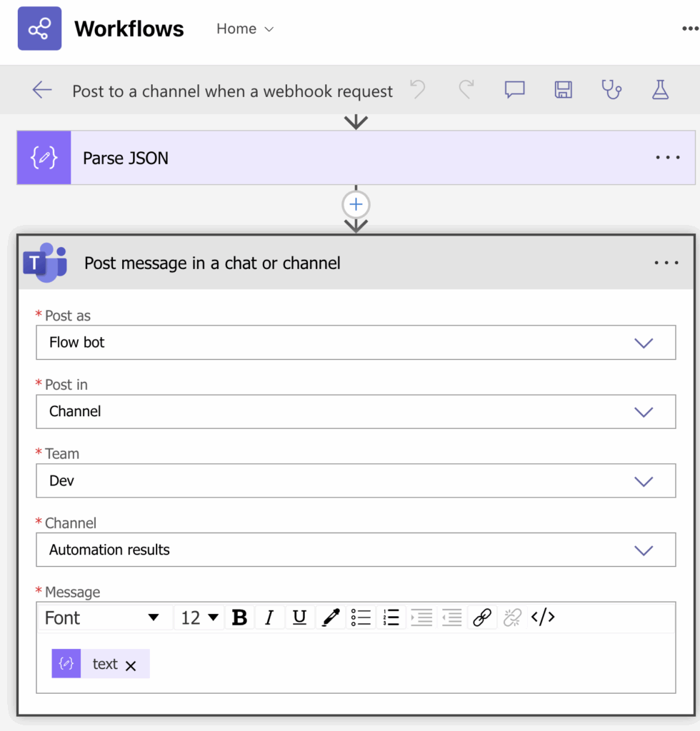Toggle code view in message editor
The image size is (700, 731).
543,617
